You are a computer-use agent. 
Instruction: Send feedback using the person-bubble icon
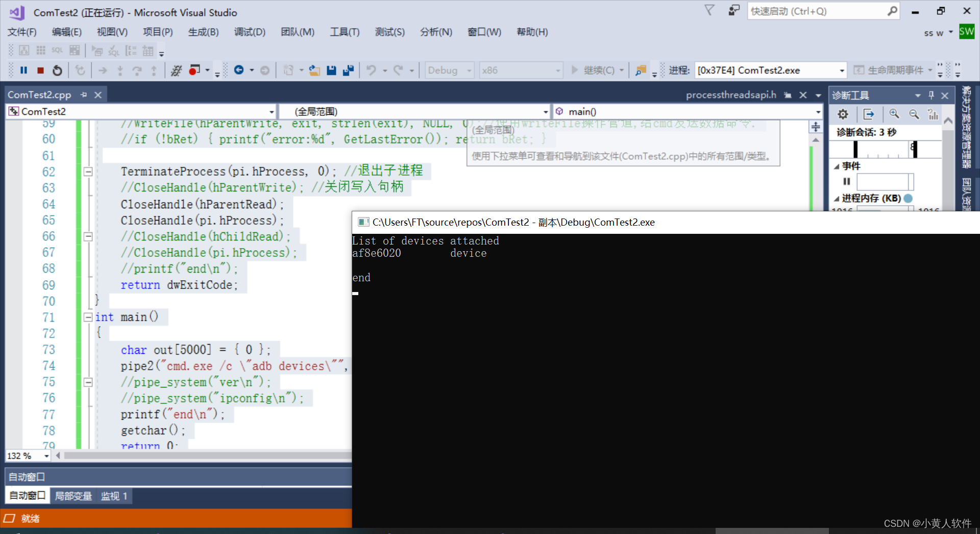click(x=733, y=10)
